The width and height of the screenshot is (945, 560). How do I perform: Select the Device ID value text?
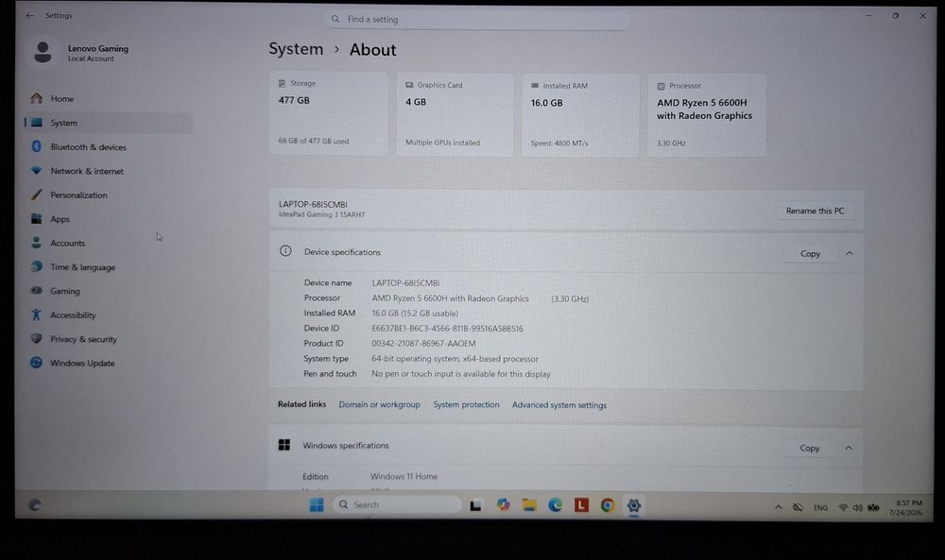pyautogui.click(x=447, y=329)
